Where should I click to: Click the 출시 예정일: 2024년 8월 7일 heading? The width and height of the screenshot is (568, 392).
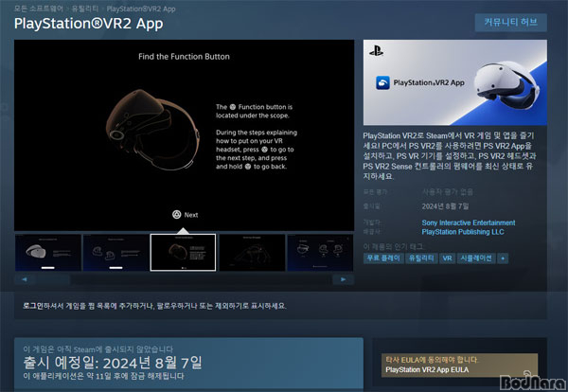coord(113,363)
